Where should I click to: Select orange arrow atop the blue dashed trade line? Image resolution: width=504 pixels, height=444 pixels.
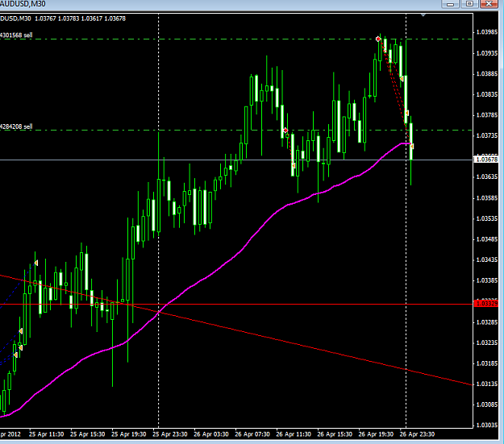click(36, 263)
